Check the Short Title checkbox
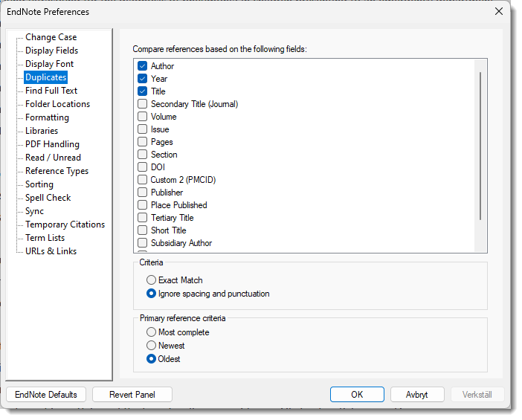 point(143,230)
